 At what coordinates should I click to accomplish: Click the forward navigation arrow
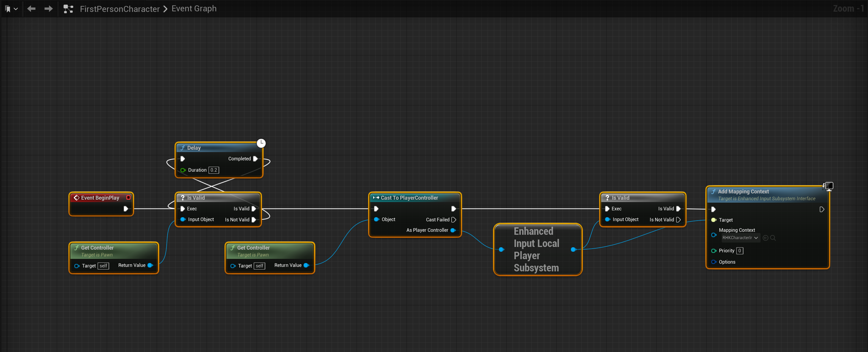[48, 9]
